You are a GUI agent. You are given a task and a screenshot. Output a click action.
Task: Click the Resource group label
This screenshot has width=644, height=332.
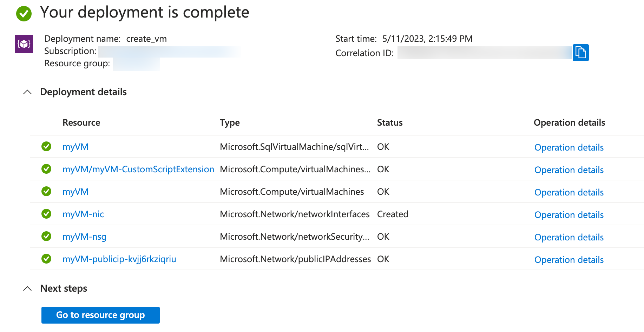pyautogui.click(x=77, y=64)
